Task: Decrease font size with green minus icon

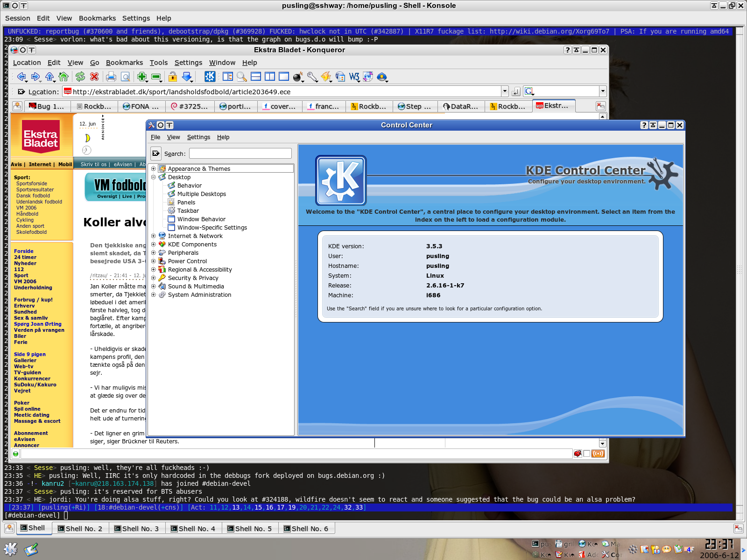Action: (156, 77)
